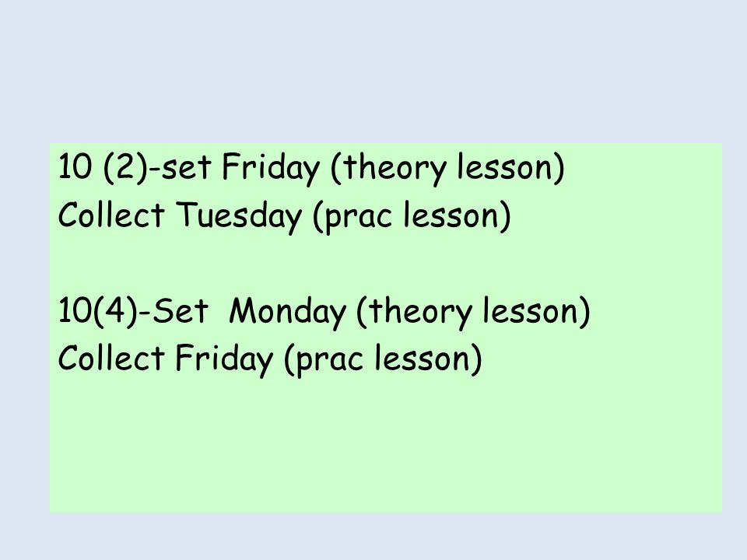The width and height of the screenshot is (747, 560).
Task: Click the text "10 (2)-set Friday"
Action: (x=188, y=168)
